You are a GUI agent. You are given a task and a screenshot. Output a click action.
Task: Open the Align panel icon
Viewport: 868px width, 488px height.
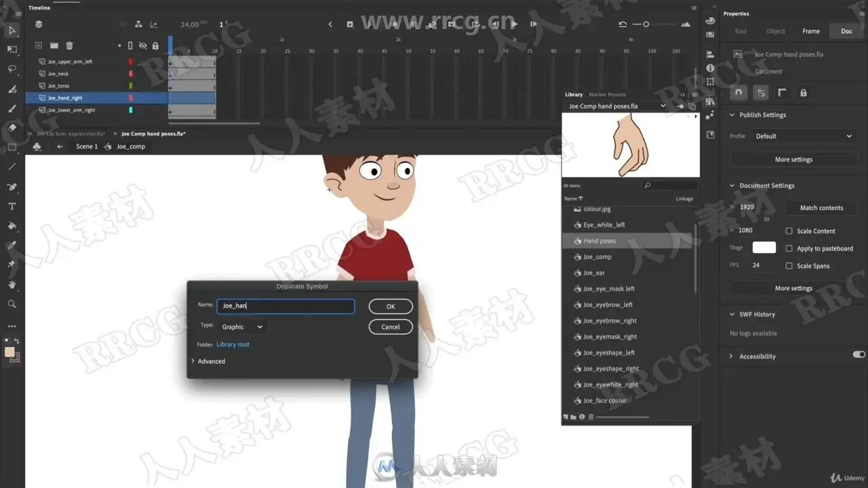(x=710, y=55)
